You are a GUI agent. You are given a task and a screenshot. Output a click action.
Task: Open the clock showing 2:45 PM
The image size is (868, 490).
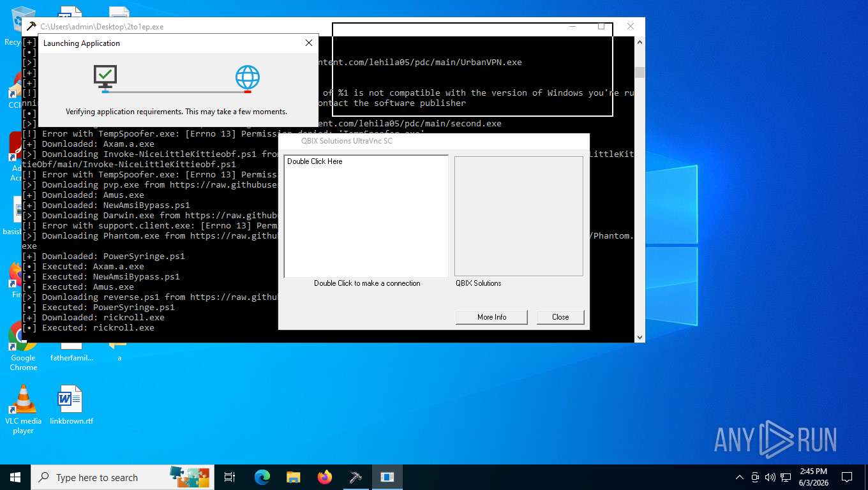point(813,477)
